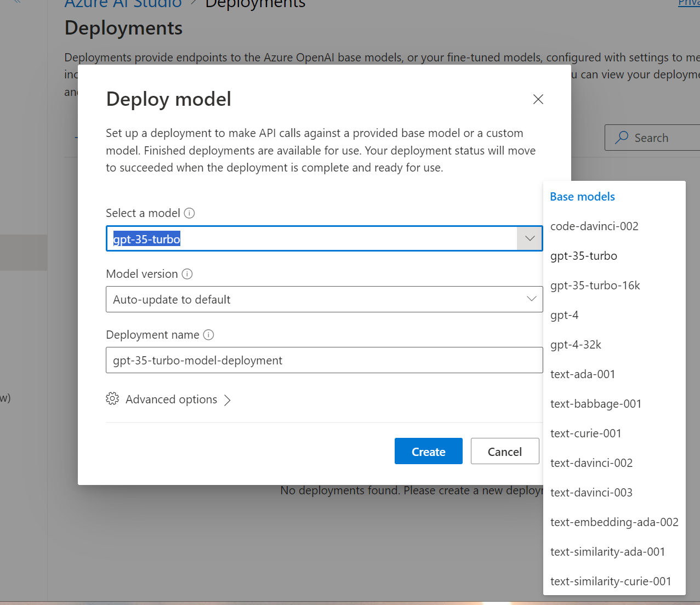Choose the gpt-4-32k model

pos(576,345)
